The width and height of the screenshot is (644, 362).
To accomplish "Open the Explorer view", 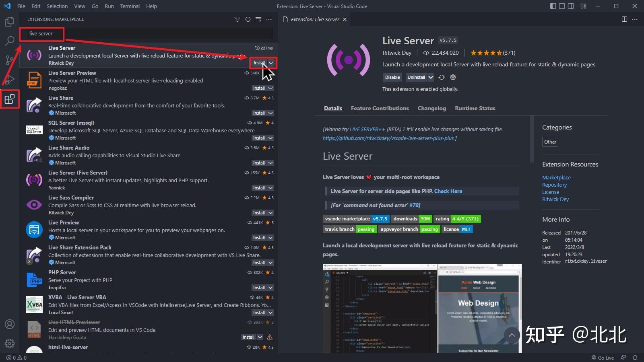I will (x=10, y=22).
